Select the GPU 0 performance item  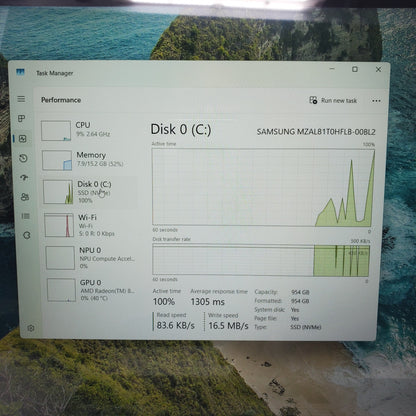[92, 290]
